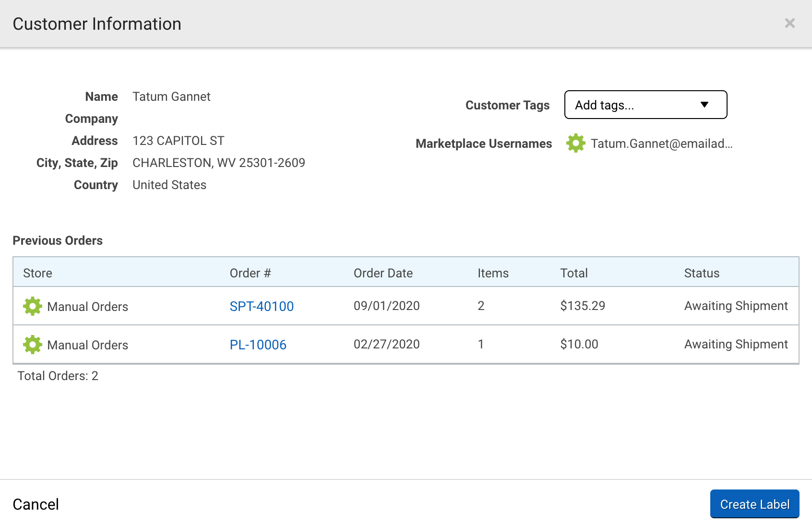Click the Status column header
Viewport: 812px width, 525px height.
[702, 273]
